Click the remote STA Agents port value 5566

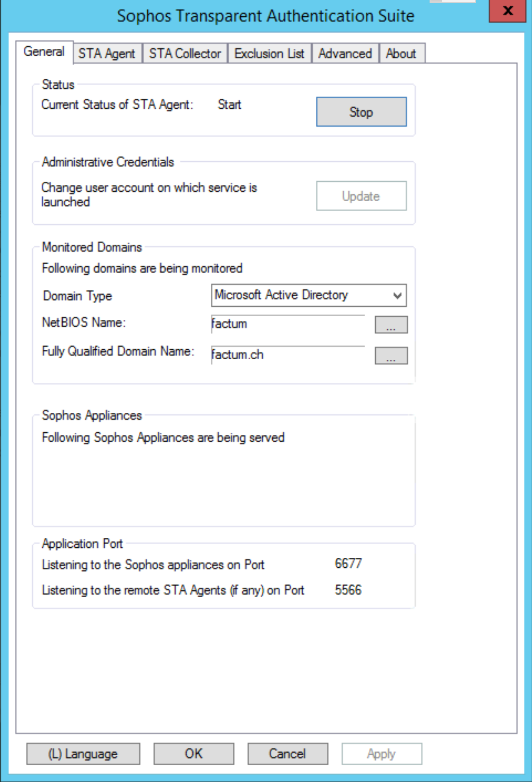point(348,590)
